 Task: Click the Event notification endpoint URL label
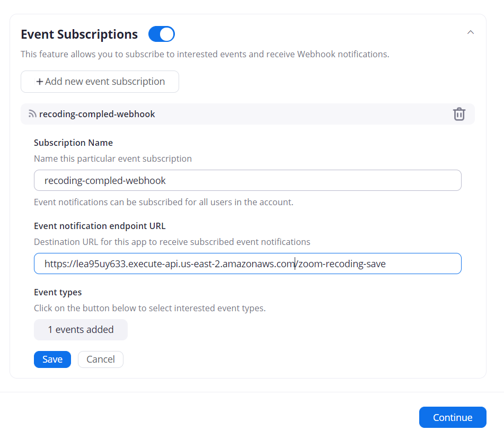pyautogui.click(x=100, y=226)
